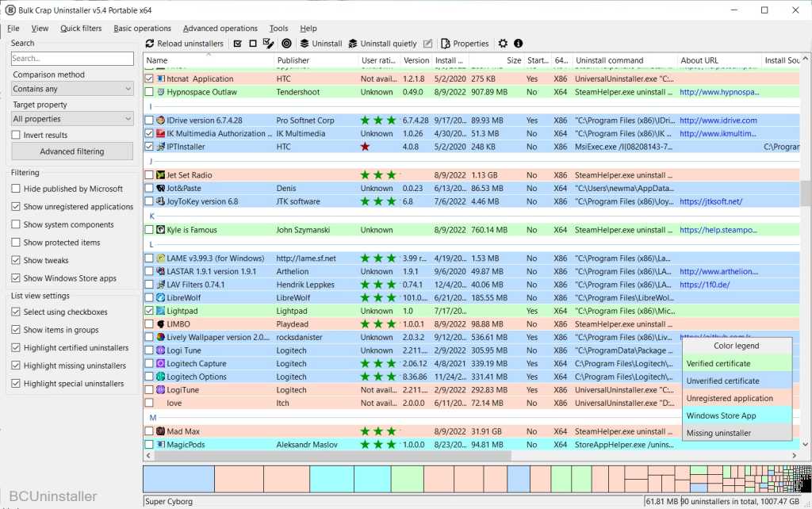Click the info circle icon in toolbar

coord(518,44)
